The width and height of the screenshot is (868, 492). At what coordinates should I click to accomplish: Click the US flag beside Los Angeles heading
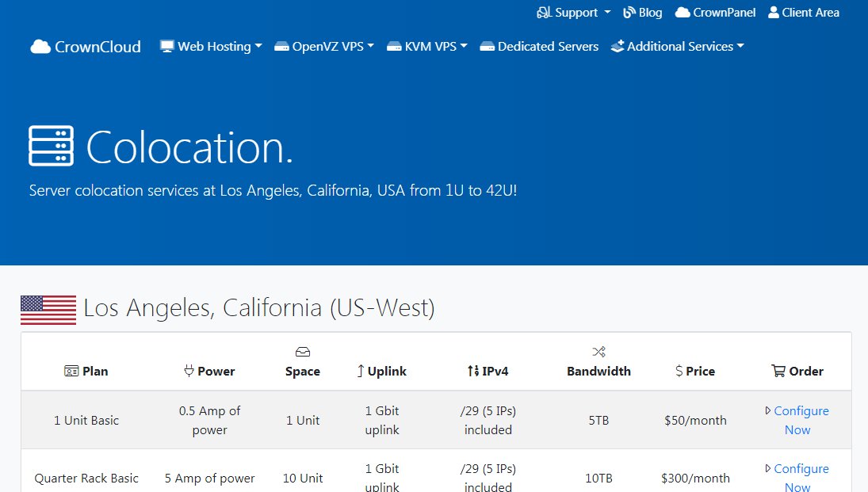pos(48,308)
